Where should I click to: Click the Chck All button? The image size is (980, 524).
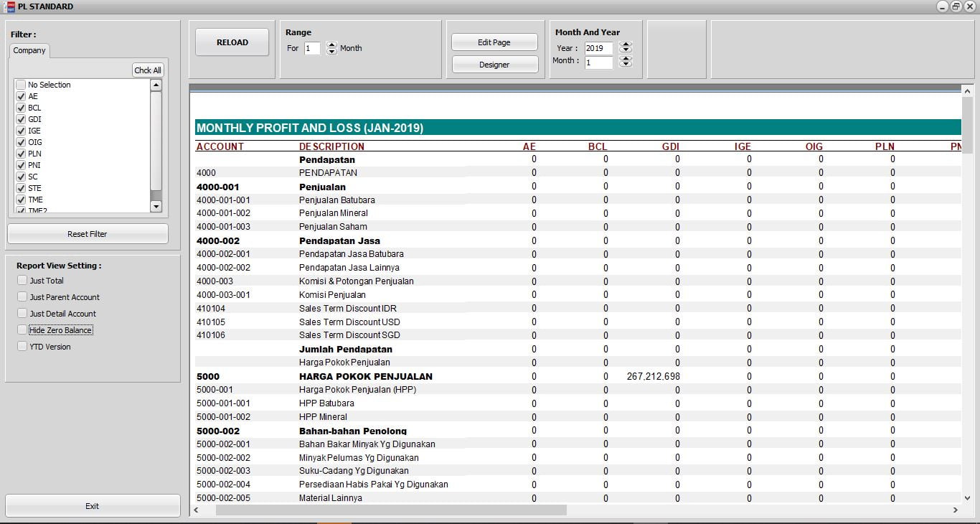click(x=148, y=70)
